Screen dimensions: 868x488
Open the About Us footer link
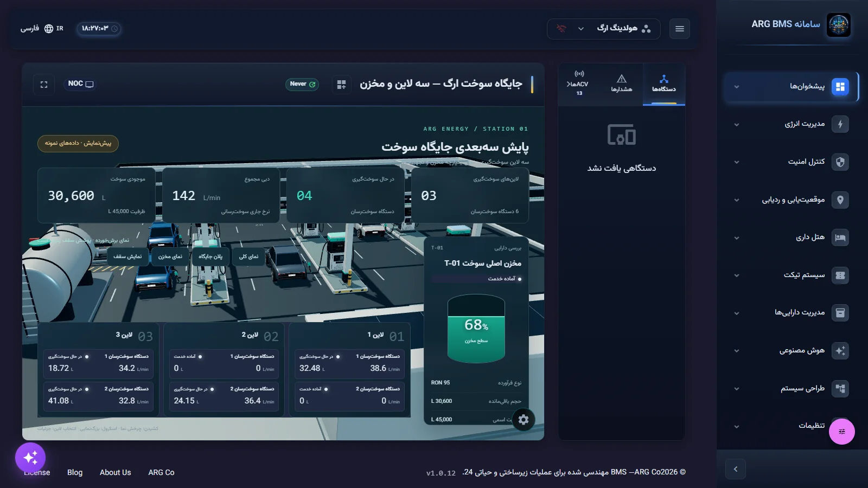pyautogui.click(x=116, y=473)
